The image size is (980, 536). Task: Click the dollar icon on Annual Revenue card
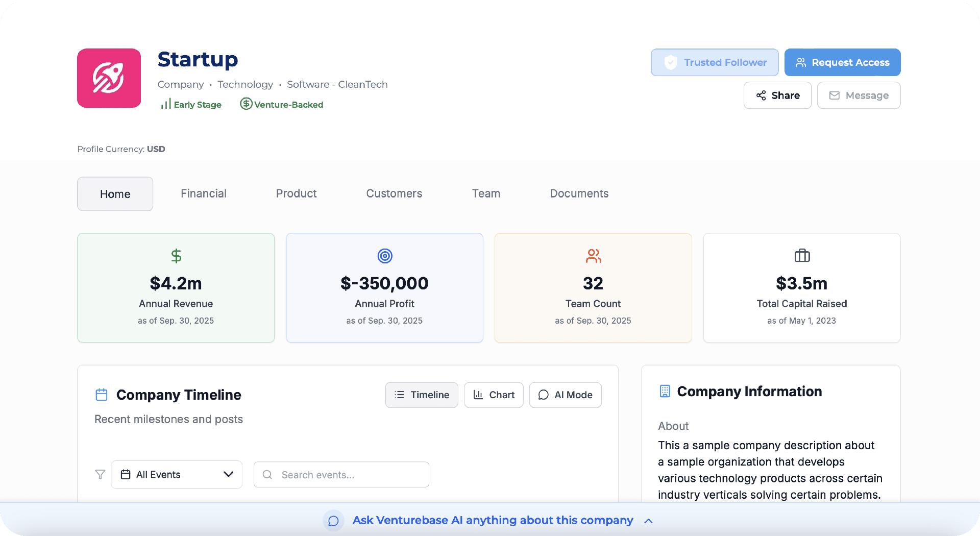click(176, 256)
